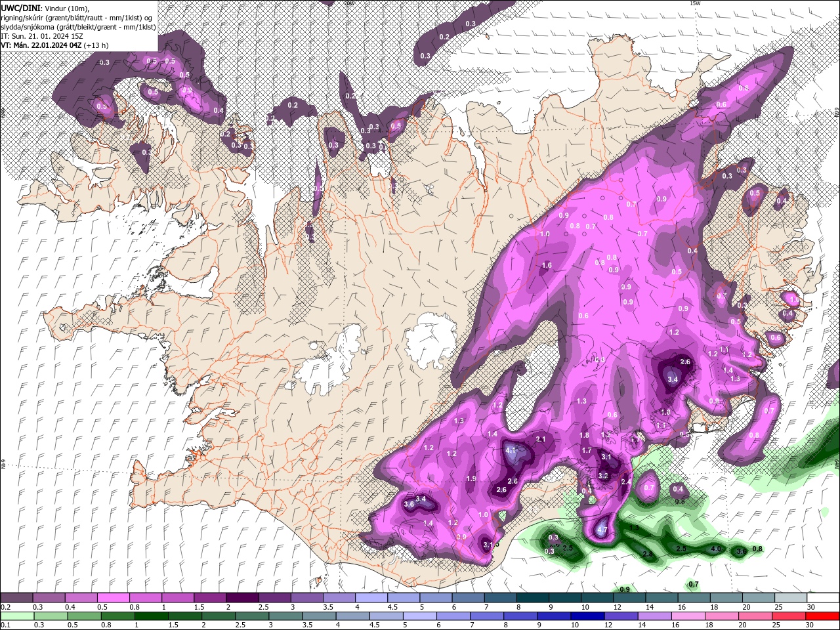Select the 14 violet swatch in lower legend
The height and width of the screenshot is (630, 840).
(x=655, y=616)
